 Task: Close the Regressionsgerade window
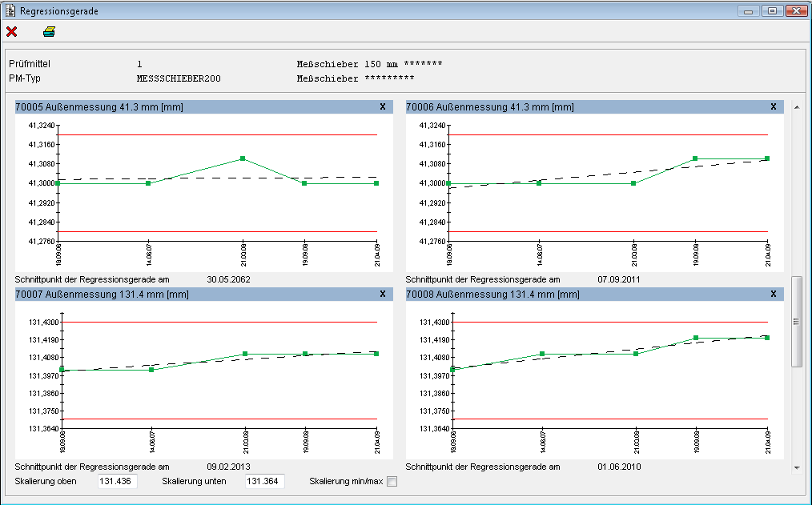[x=796, y=11]
